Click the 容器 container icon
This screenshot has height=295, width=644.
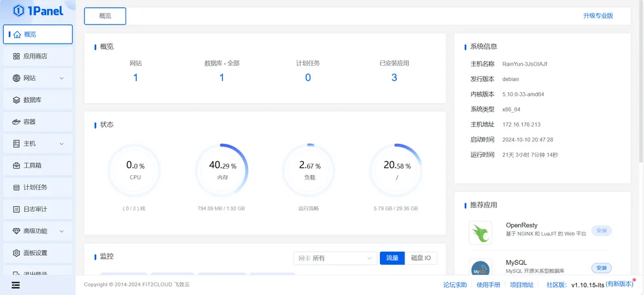coord(17,122)
